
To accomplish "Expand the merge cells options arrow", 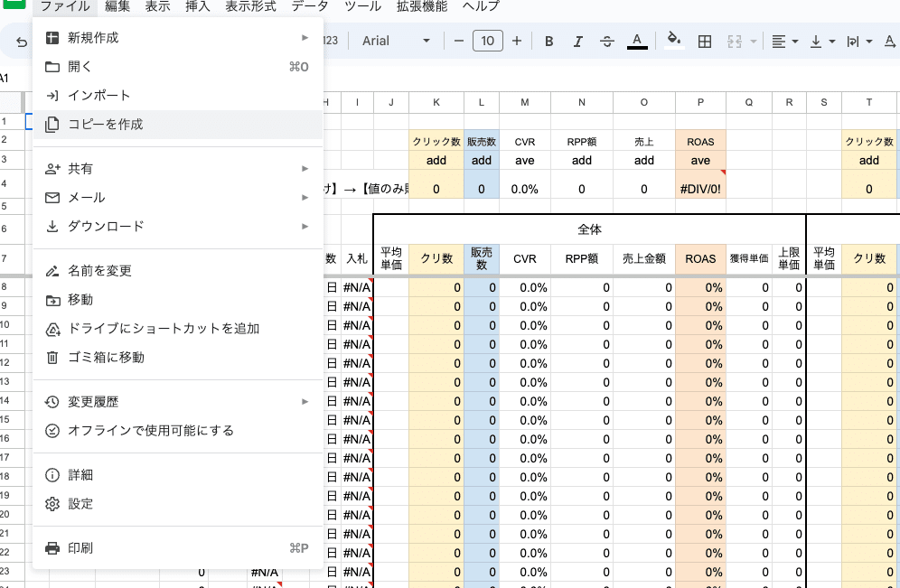I will [753, 42].
